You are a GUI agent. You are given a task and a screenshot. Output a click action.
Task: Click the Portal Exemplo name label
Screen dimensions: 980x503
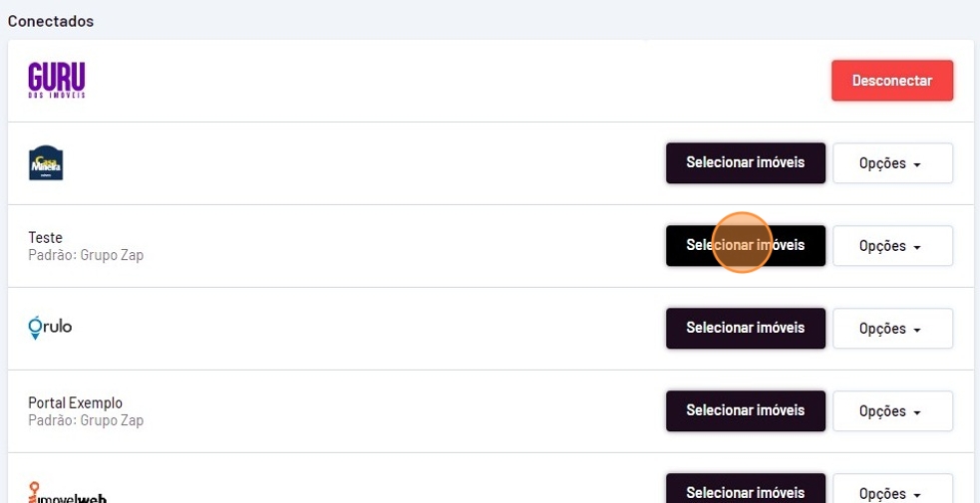[x=76, y=403]
